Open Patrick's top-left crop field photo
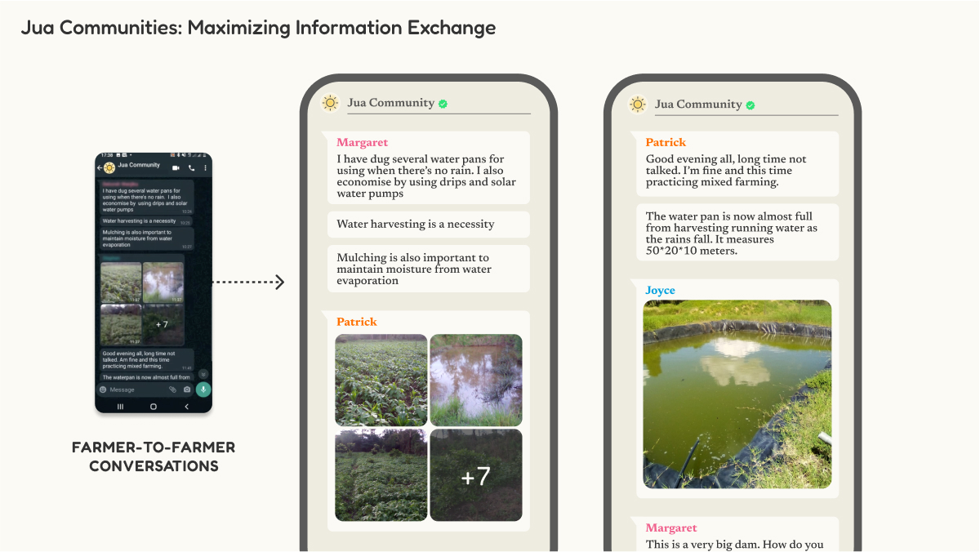The height and width of the screenshot is (552, 980). click(381, 380)
